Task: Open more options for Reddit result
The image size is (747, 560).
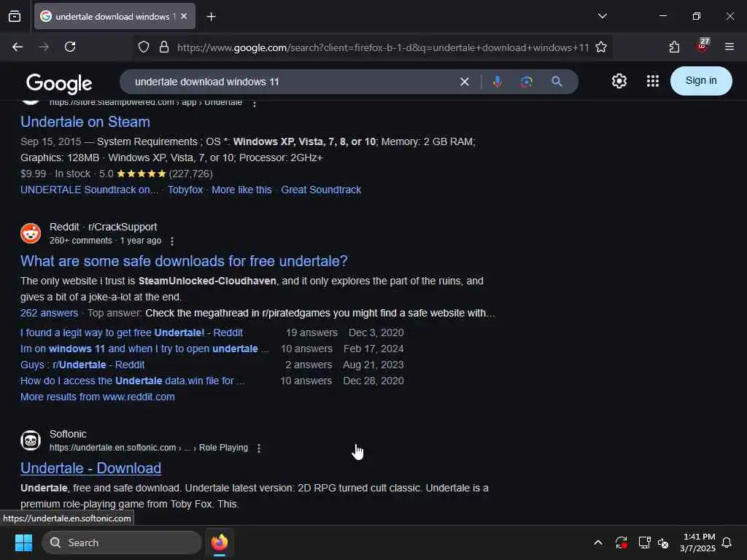Action: 172,241
